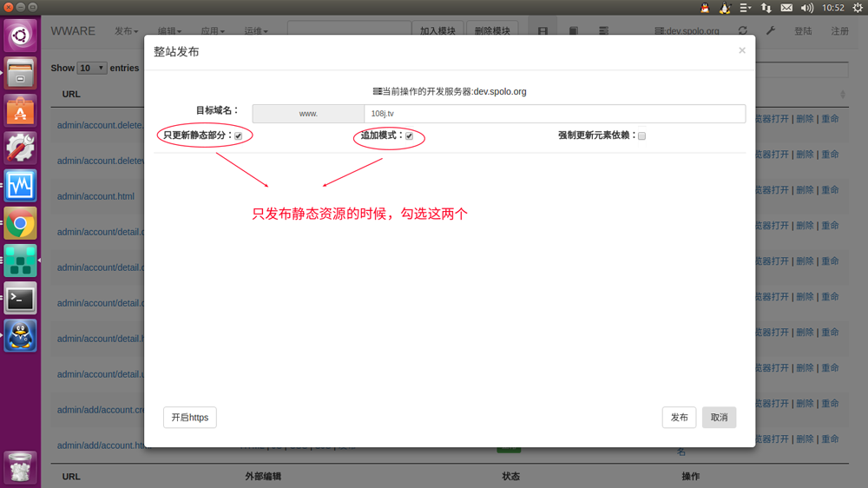Open the power gear session menu
The image size is (868, 488).
858,8
